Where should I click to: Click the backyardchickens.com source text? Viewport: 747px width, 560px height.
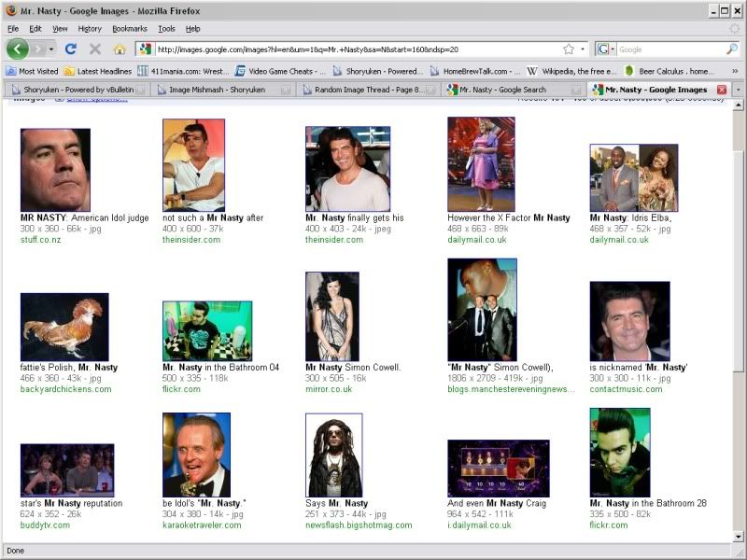[x=65, y=389]
